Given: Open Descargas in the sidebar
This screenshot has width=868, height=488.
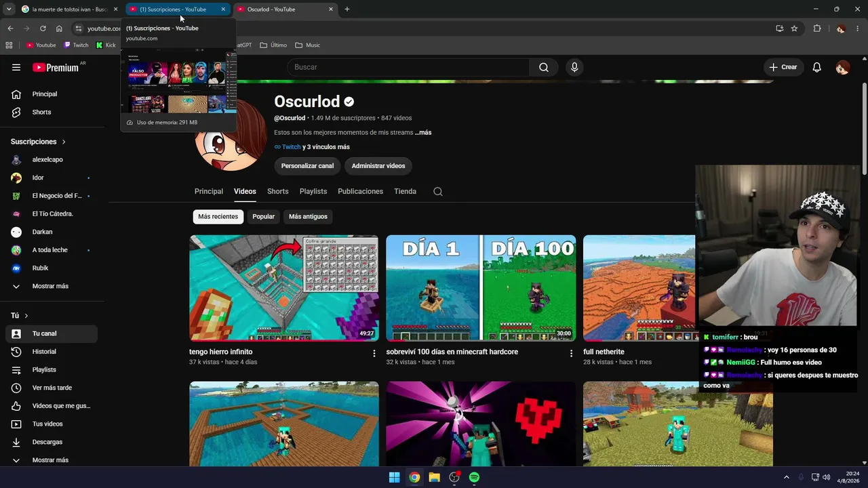Looking at the screenshot, I should tap(52, 442).
